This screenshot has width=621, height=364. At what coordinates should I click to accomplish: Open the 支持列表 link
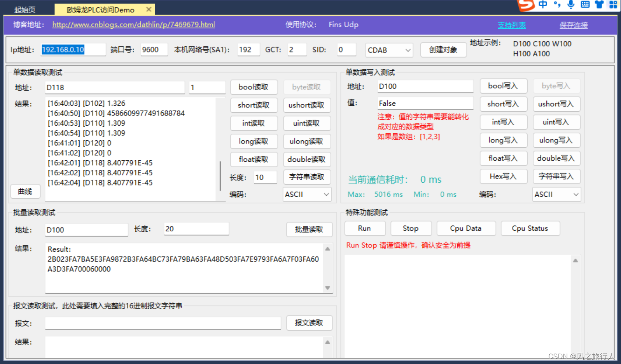[x=512, y=25]
